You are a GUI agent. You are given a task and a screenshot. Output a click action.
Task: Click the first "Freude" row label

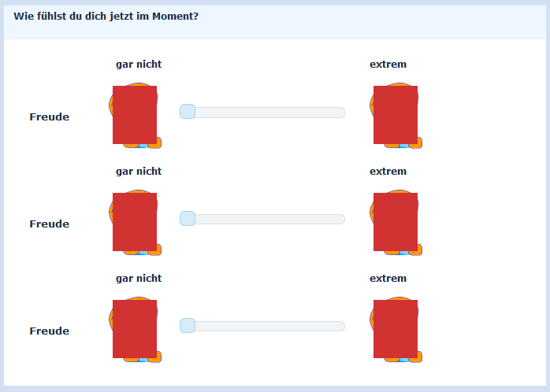pyautogui.click(x=49, y=117)
